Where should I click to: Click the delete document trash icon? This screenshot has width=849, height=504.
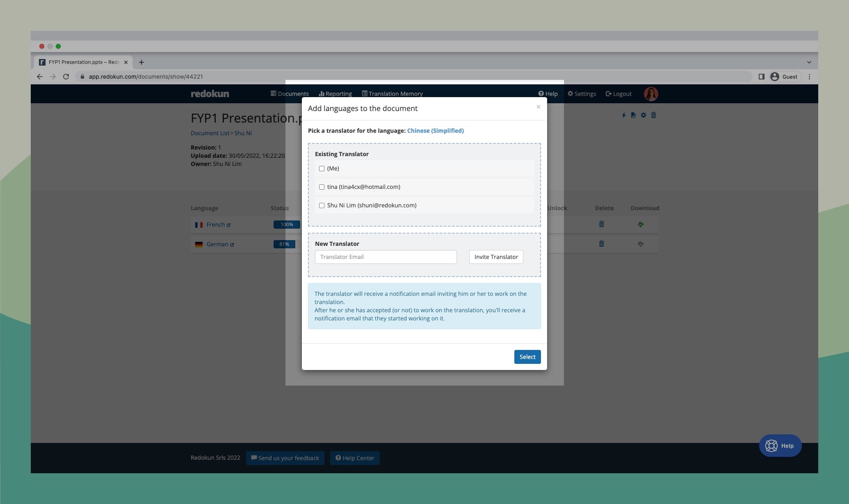point(654,115)
